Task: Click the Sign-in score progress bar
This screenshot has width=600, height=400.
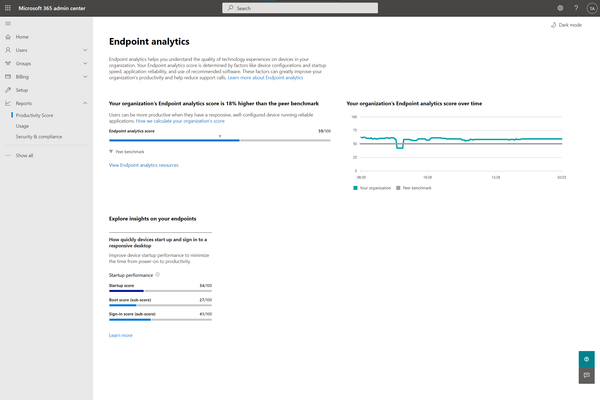Action: (x=160, y=320)
